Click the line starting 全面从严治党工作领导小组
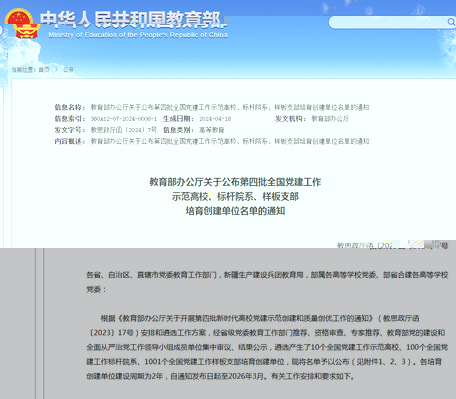 point(267,347)
